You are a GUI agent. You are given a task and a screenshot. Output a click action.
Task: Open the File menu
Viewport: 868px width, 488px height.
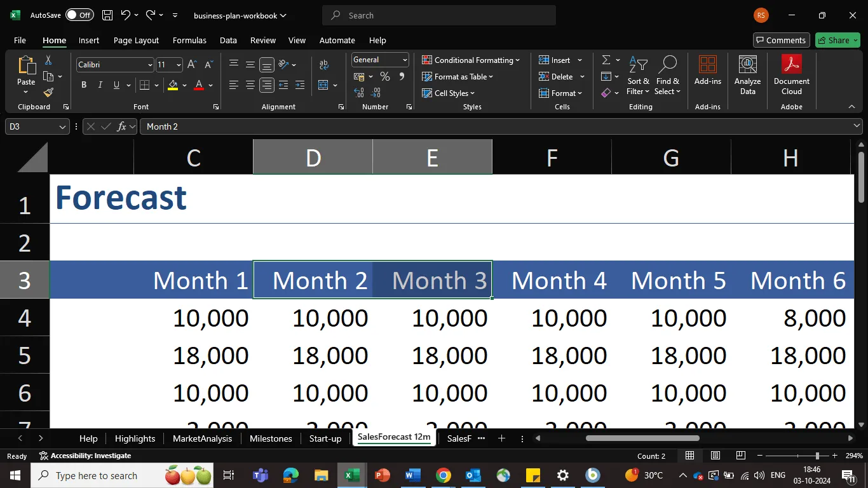coord(20,40)
